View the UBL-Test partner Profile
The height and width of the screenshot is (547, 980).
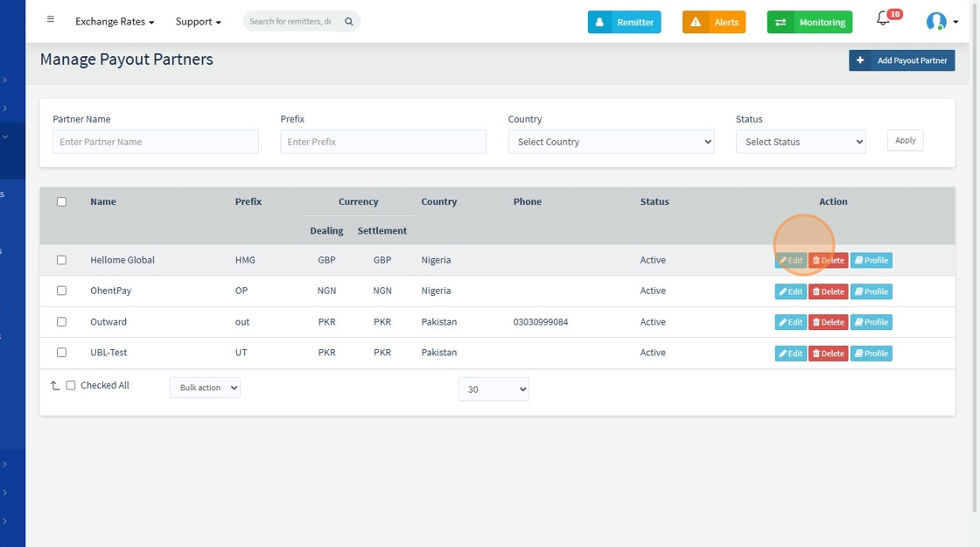click(871, 354)
